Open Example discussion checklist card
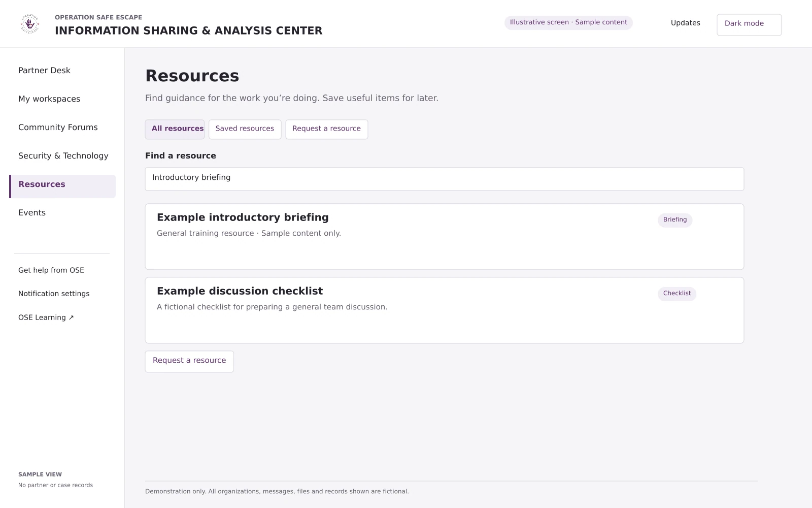Viewport: 812px width, 508px height. pos(445,310)
